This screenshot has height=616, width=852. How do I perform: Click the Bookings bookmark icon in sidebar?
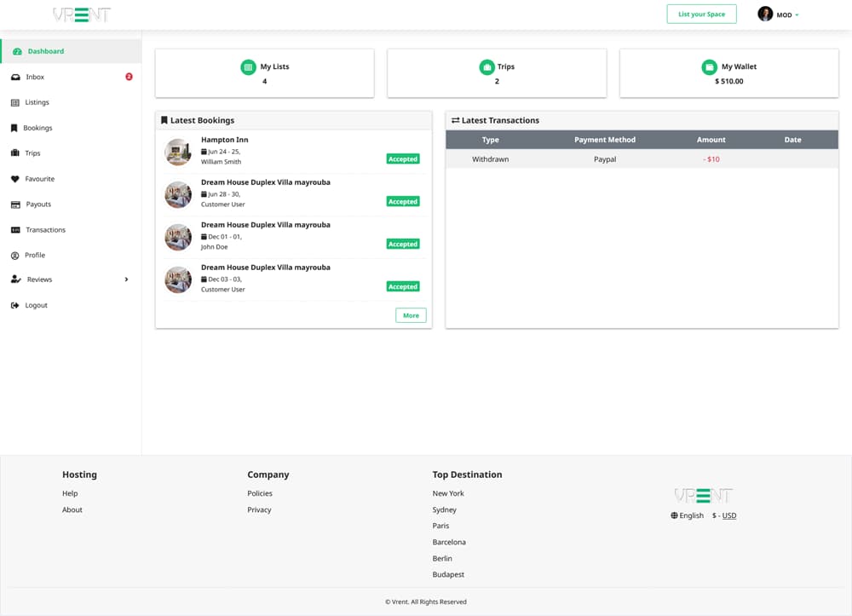tap(14, 128)
